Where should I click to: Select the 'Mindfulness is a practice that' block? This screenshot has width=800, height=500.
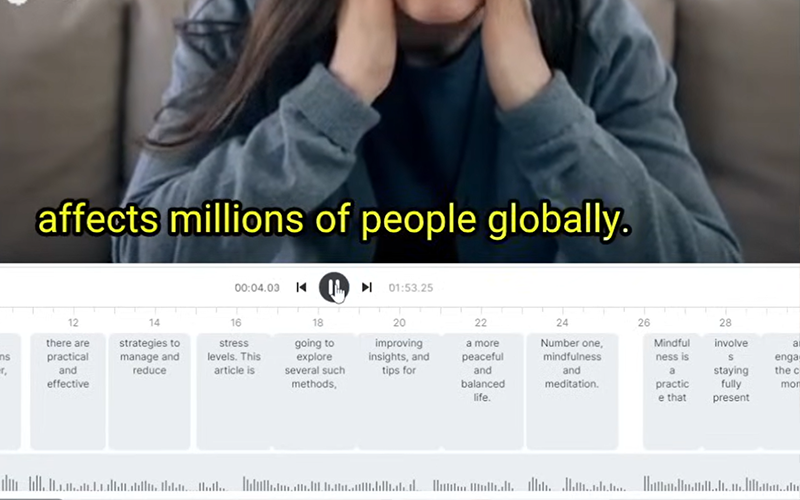(x=672, y=391)
